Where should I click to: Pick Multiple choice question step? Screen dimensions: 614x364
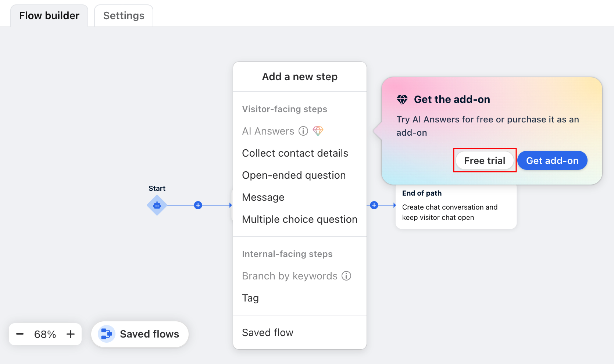pos(300,220)
